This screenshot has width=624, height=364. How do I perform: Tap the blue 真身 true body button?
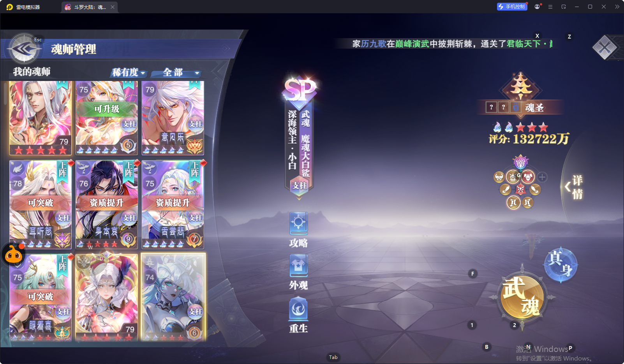point(561,264)
